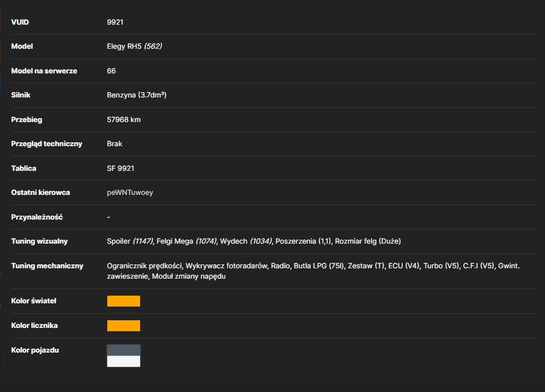Click the server model number 66

click(111, 71)
